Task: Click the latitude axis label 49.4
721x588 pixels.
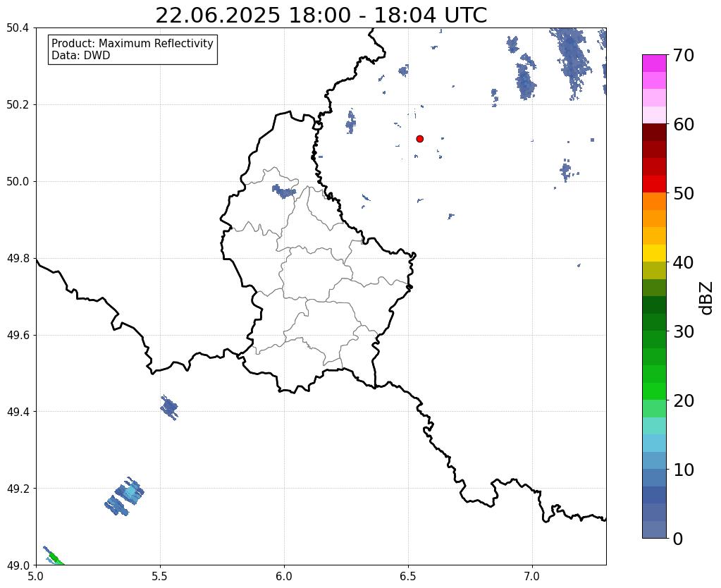Action: click(x=18, y=412)
